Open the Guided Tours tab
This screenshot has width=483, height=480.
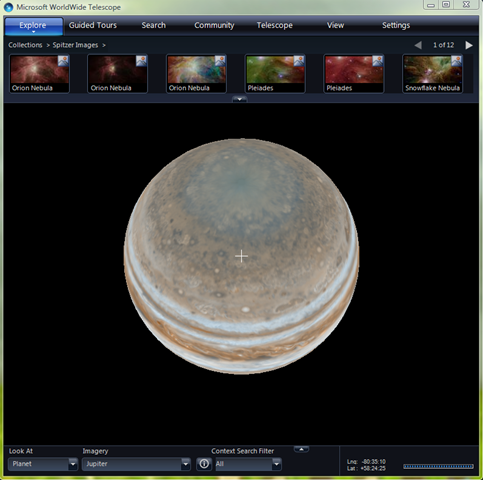point(93,25)
